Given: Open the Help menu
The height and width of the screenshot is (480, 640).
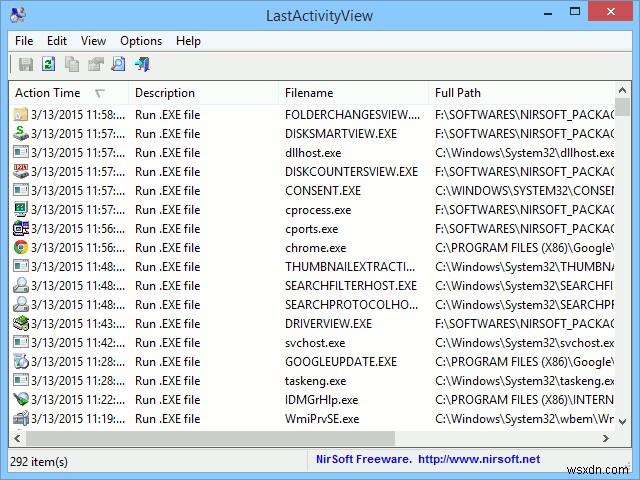Looking at the screenshot, I should click(x=188, y=41).
